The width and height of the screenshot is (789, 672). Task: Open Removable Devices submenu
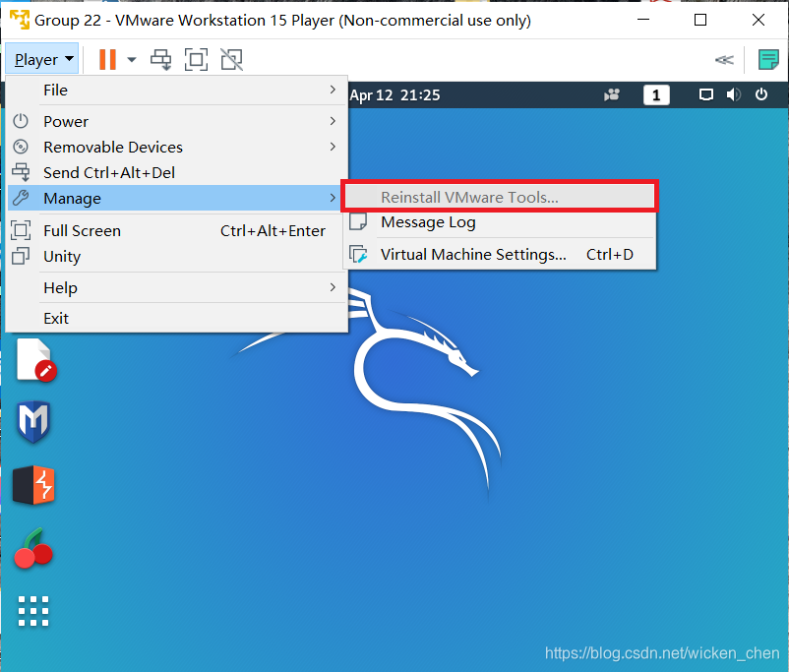tap(177, 147)
